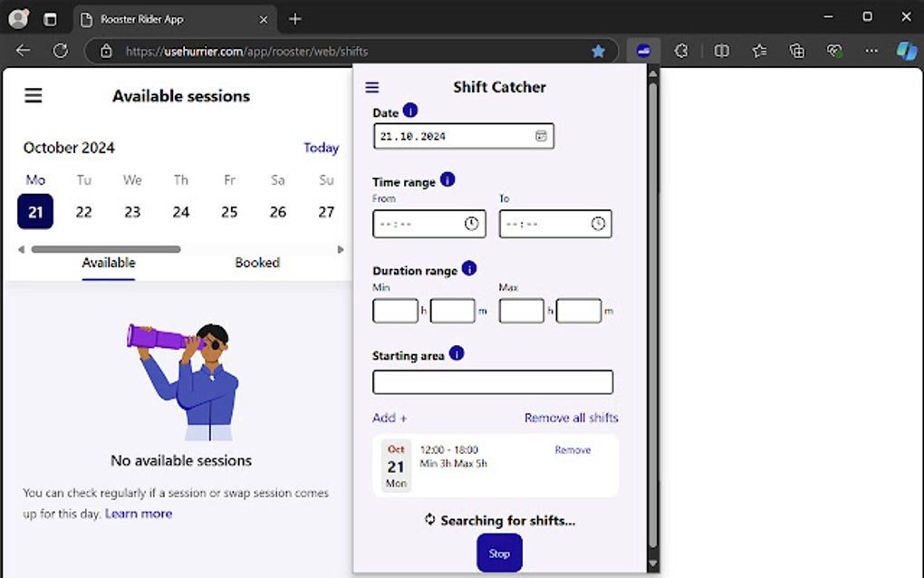The height and width of the screenshot is (578, 924).
Task: Select Sunday 27 in the calendar
Action: click(326, 211)
